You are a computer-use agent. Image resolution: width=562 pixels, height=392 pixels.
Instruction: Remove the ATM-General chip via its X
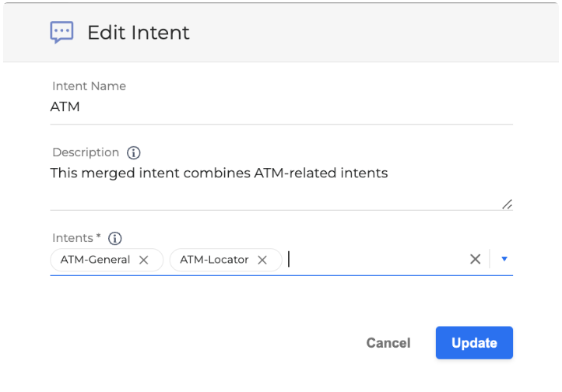tap(143, 260)
